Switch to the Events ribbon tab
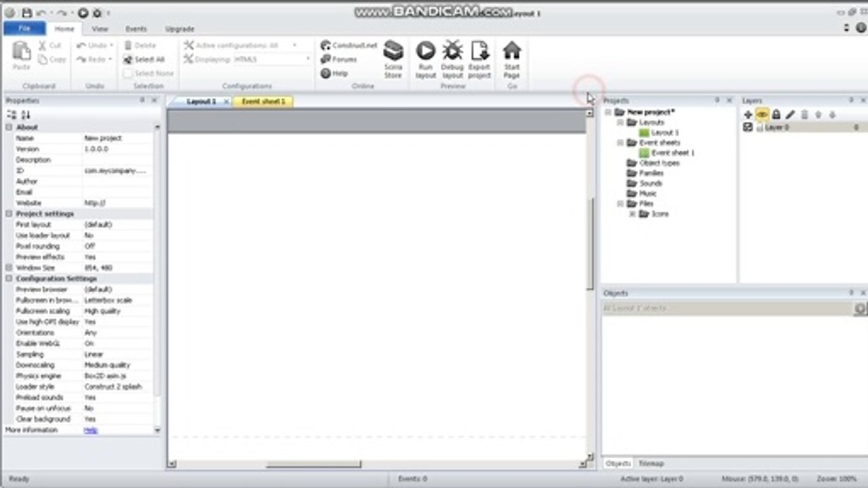Screen dimensions: 868x488 (x=136, y=29)
